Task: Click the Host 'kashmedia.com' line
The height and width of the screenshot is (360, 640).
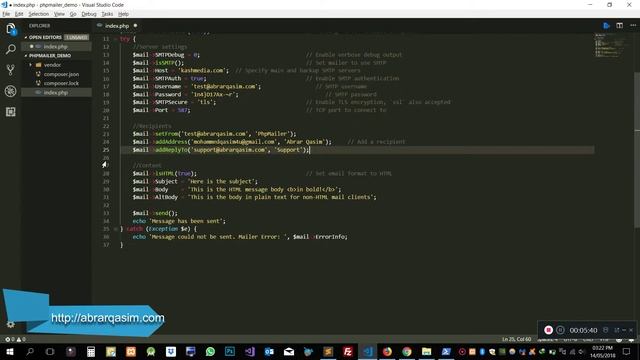Action: click(x=180, y=71)
